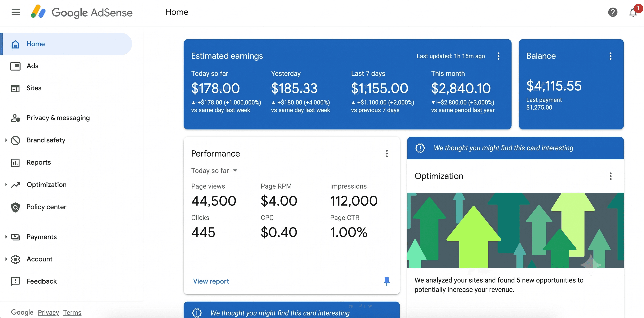
Task: Click the Ads sidebar icon
Action: coord(15,66)
